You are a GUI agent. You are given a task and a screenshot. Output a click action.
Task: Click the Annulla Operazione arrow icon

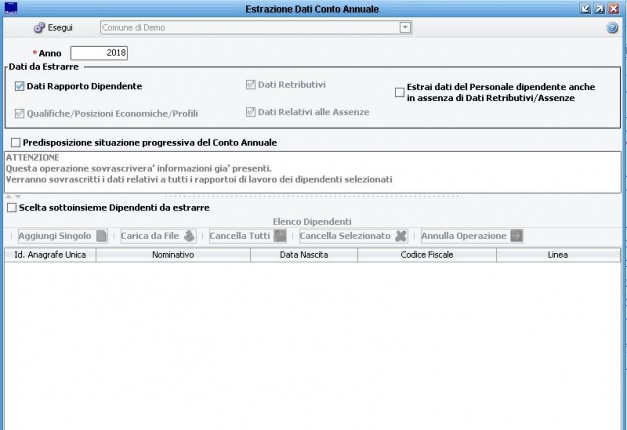(x=516, y=236)
